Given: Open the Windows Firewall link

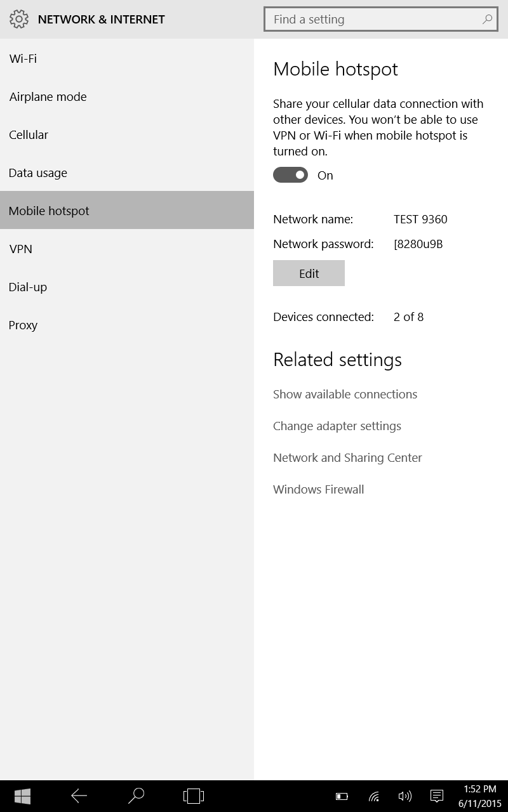Looking at the screenshot, I should [x=318, y=489].
